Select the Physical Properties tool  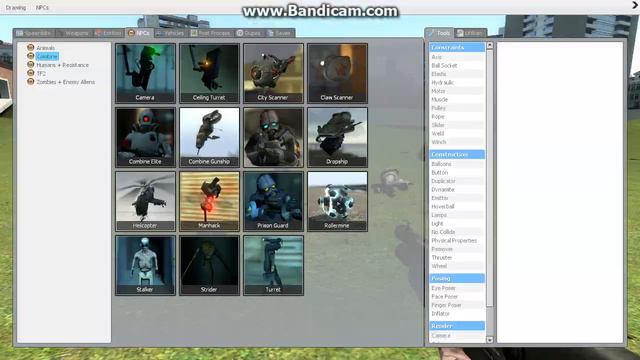coord(457,240)
